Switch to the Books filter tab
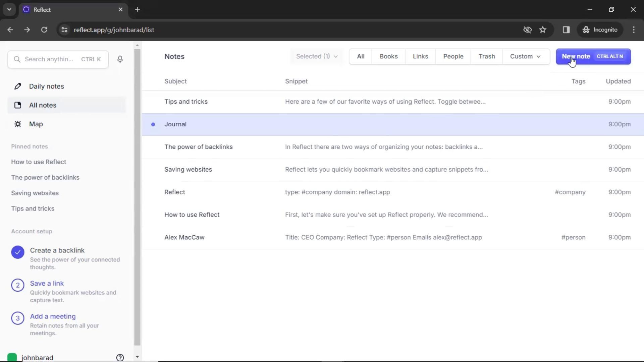 (x=388, y=56)
